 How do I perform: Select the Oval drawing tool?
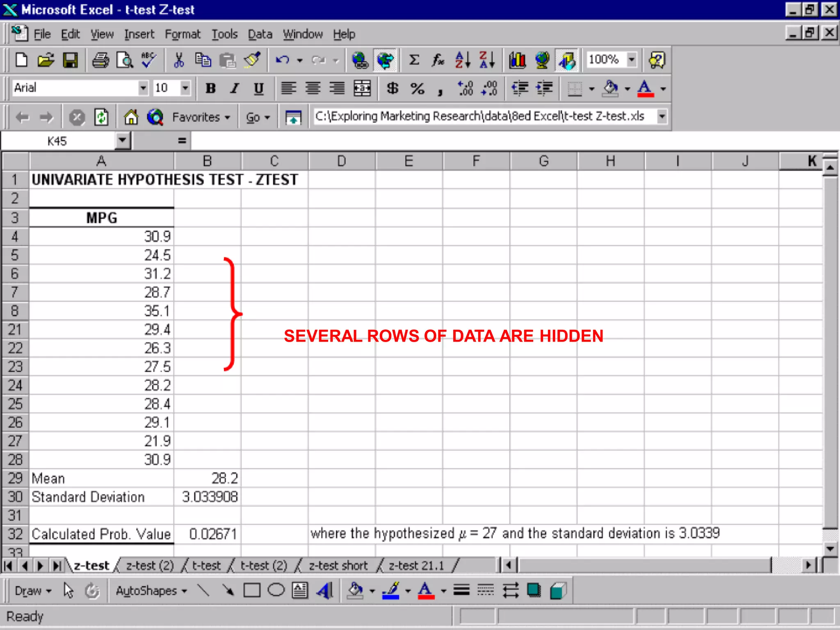[276, 591]
